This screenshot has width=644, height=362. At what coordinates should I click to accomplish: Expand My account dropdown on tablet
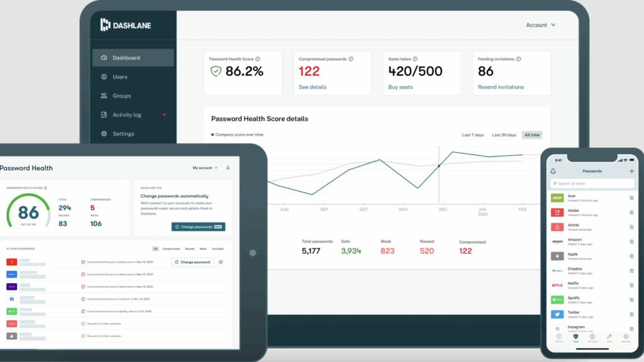(x=205, y=168)
